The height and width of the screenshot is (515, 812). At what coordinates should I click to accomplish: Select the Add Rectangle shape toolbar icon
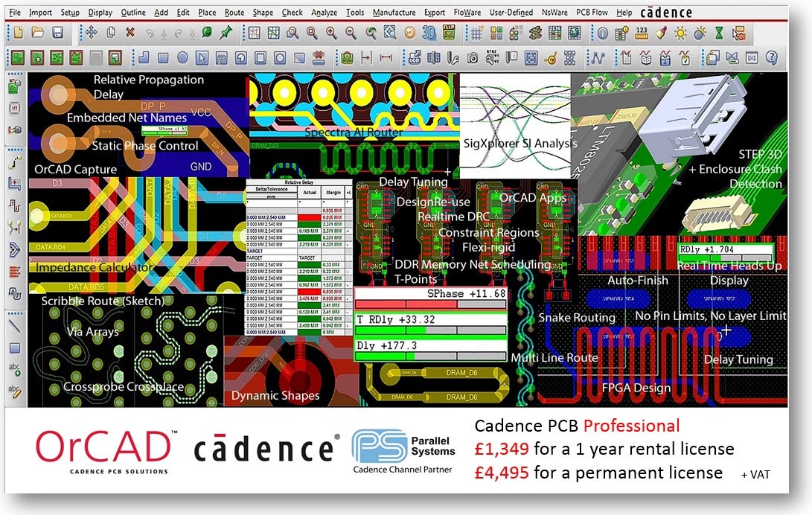(x=162, y=57)
